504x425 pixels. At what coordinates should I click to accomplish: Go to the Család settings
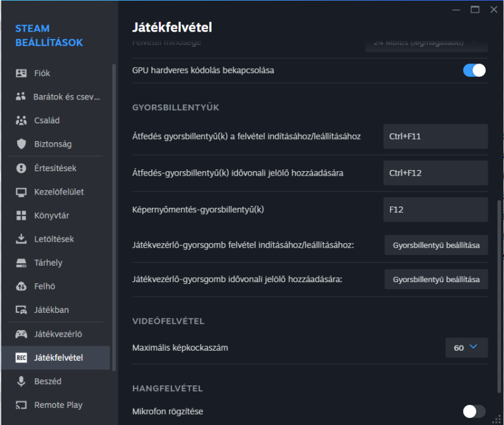coord(47,120)
